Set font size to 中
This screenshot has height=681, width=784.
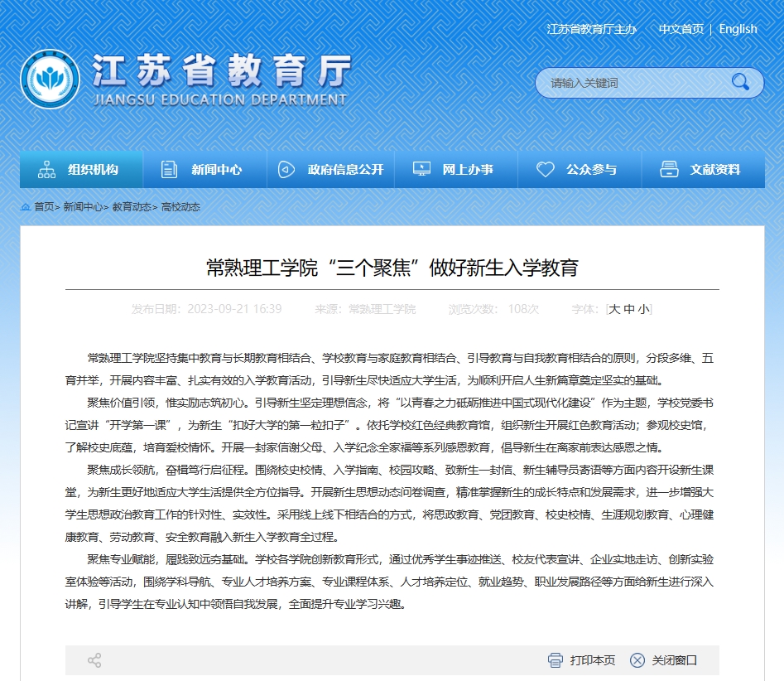[629, 309]
